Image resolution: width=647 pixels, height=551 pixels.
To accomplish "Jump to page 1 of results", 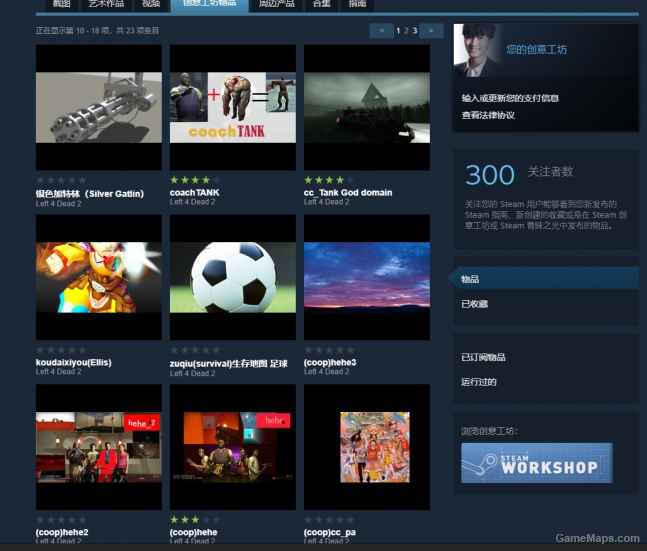I will (x=398, y=31).
